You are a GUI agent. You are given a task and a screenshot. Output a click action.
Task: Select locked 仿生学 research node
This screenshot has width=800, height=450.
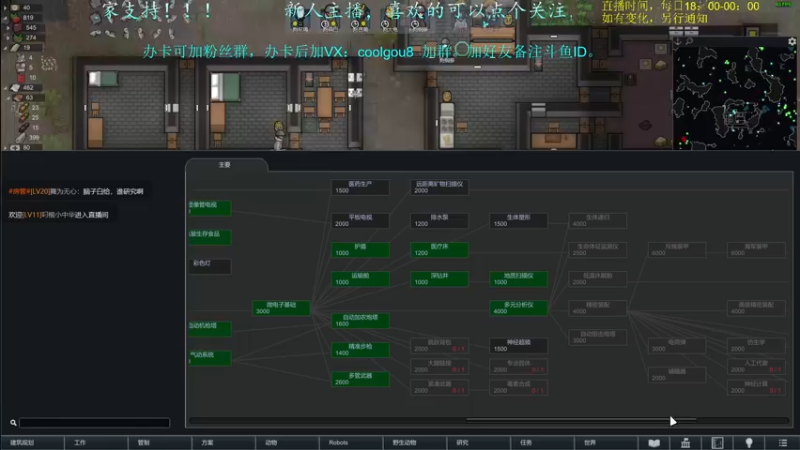tap(756, 345)
